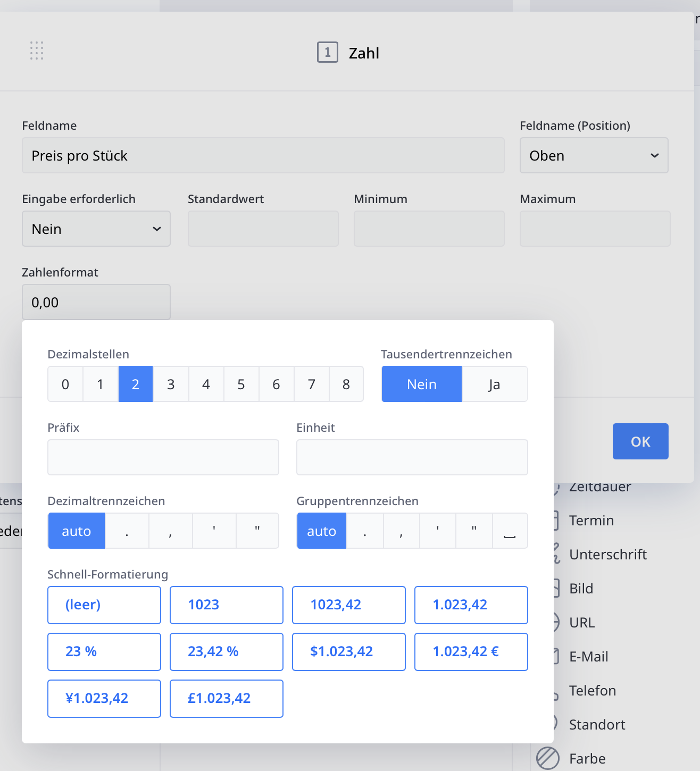Select Nein for Tausendertrennzeichen
The width and height of the screenshot is (700, 771).
tap(421, 384)
